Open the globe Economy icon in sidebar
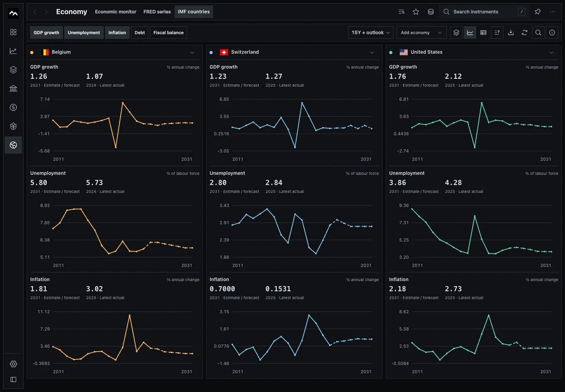The height and width of the screenshot is (392, 565). coord(13,145)
